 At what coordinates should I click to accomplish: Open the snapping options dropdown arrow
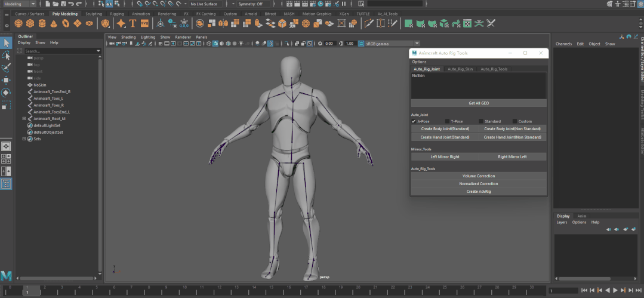click(x=186, y=4)
